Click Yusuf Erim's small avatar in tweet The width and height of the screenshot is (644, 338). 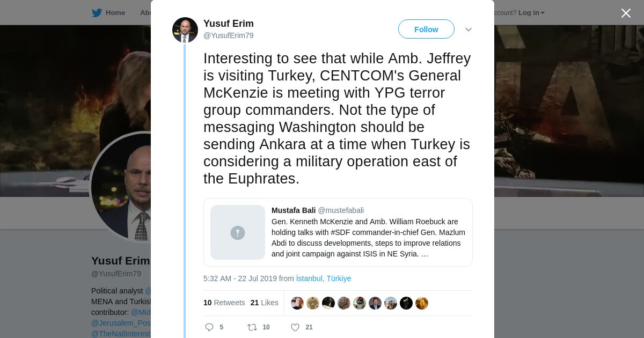pos(185,30)
